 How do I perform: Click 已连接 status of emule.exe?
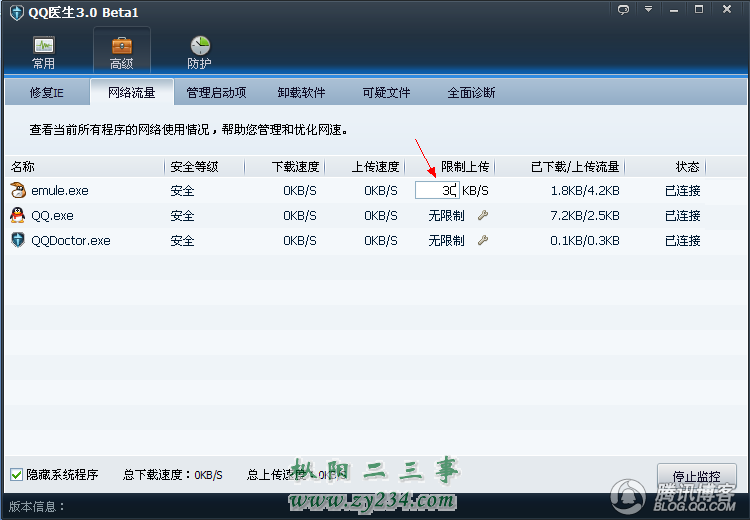coord(683,190)
